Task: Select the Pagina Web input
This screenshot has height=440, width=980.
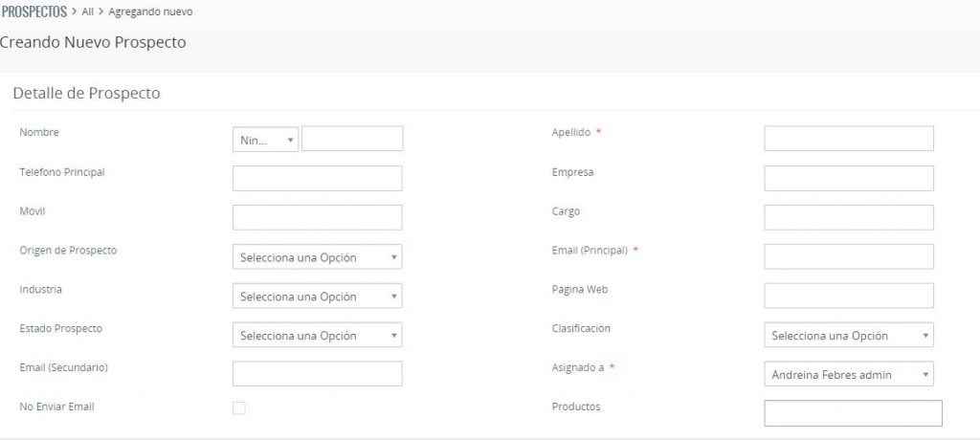Action: 848,296
